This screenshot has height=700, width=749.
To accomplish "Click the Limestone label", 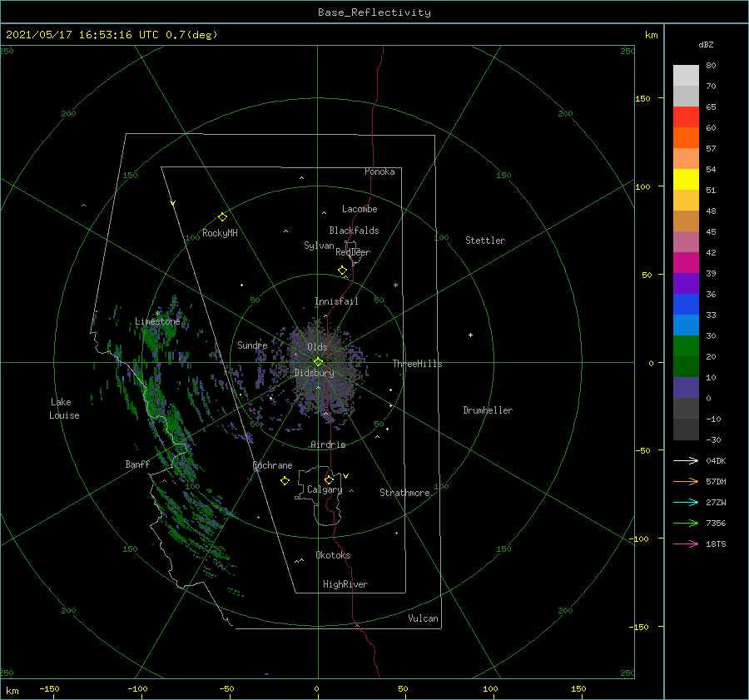I will (x=157, y=321).
